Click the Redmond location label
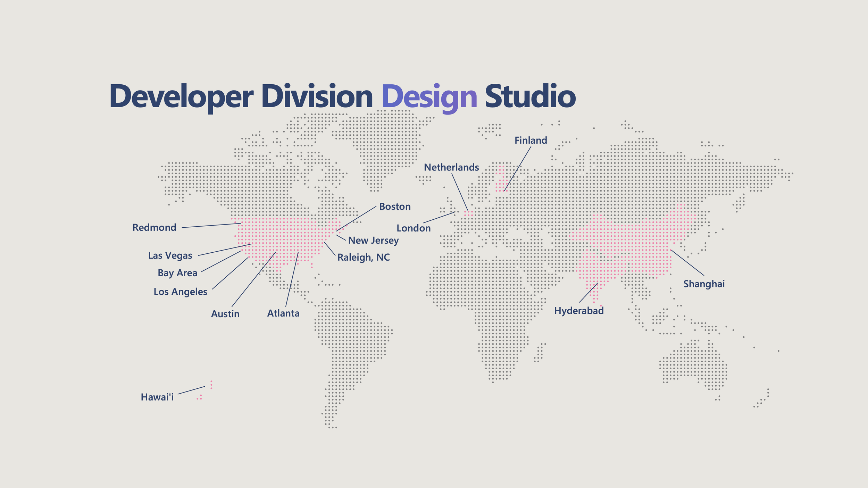 155,228
